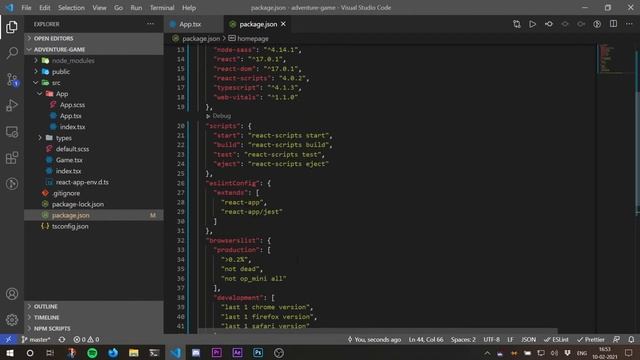Open errors and warnings count

point(86,340)
